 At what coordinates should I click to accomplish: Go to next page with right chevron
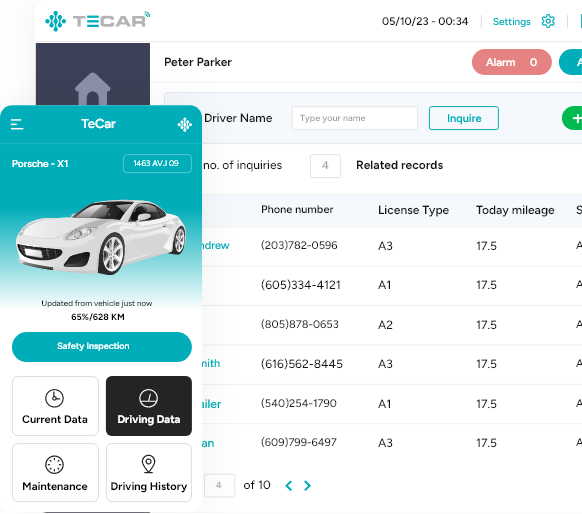[307, 485]
